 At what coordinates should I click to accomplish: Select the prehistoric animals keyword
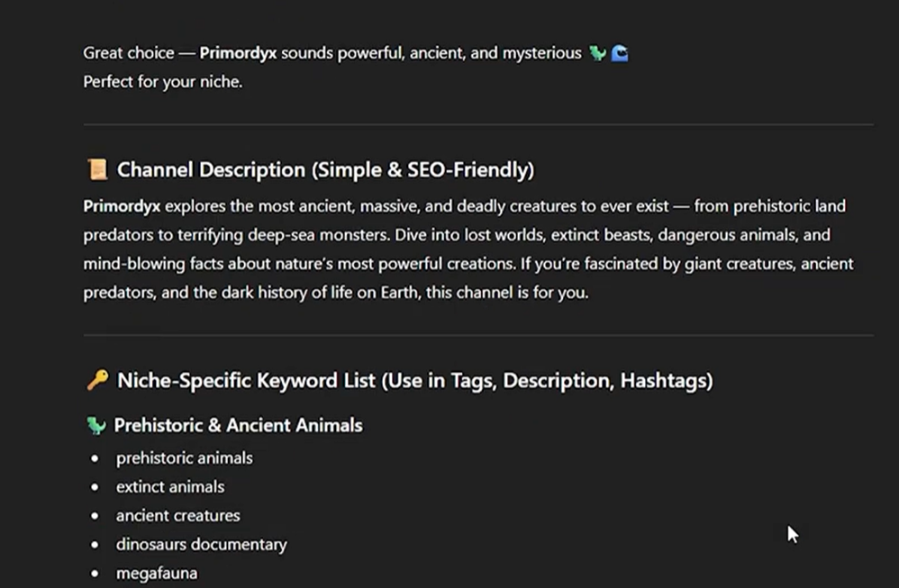(184, 458)
